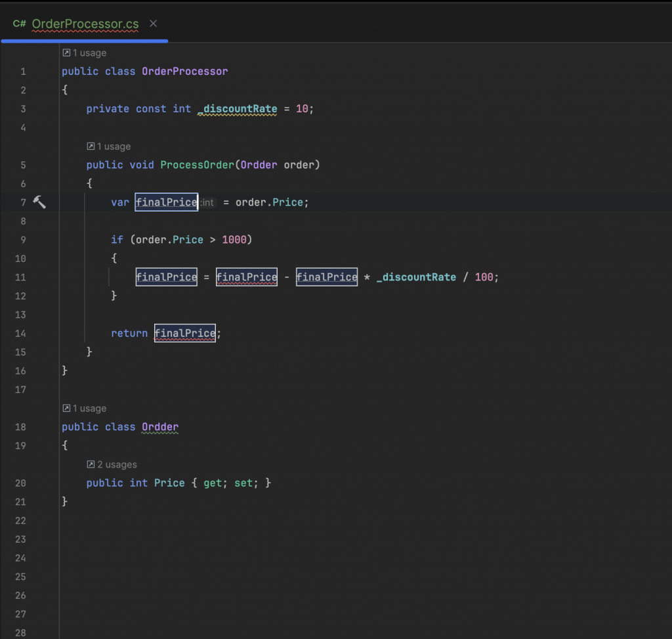Click the _discountRate constant declaration on line 3
This screenshot has width=672, height=639.
tap(238, 109)
